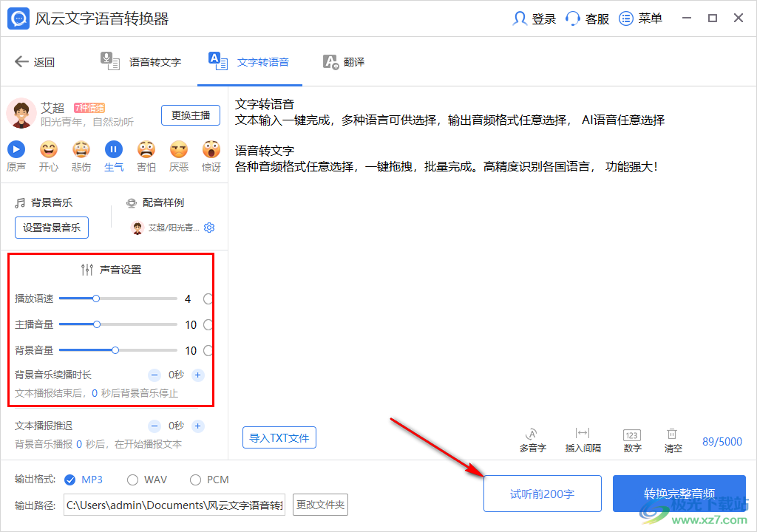Increase 背景音乐续播时长 with plus
Screen dimensions: 757x532
point(198,375)
